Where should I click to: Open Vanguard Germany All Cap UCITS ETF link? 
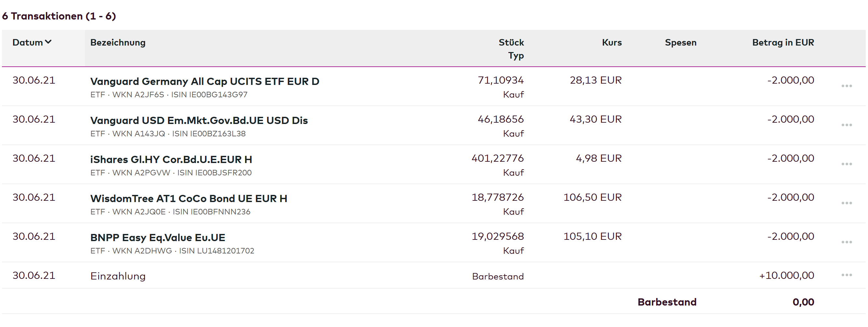pos(204,81)
